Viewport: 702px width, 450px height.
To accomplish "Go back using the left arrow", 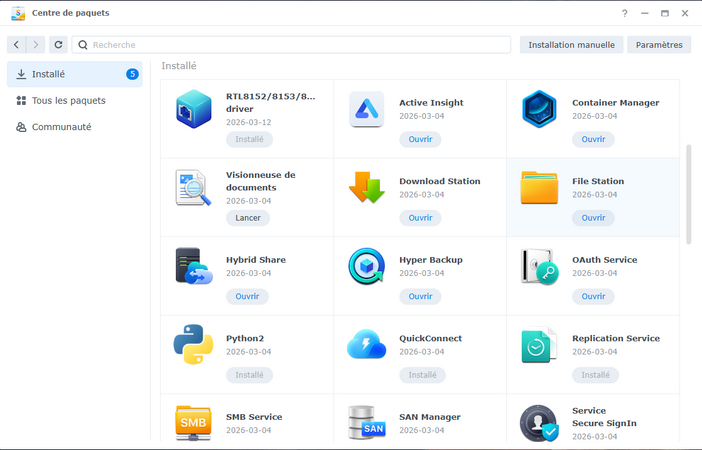I will (x=16, y=45).
